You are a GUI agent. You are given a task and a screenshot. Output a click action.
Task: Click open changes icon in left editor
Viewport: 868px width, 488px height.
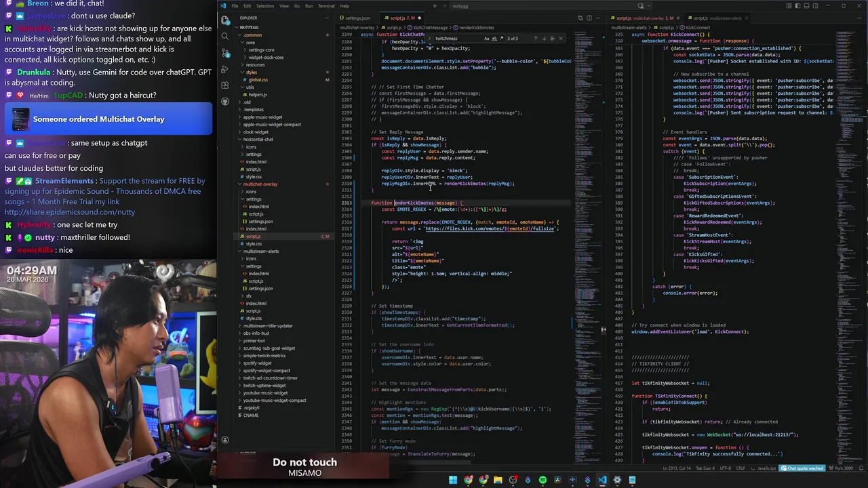click(x=580, y=18)
